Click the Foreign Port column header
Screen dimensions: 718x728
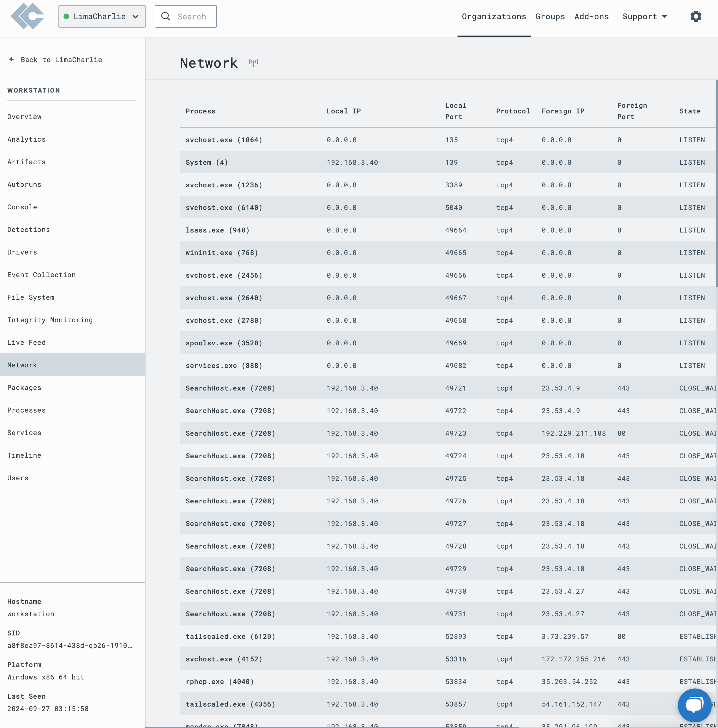click(632, 111)
